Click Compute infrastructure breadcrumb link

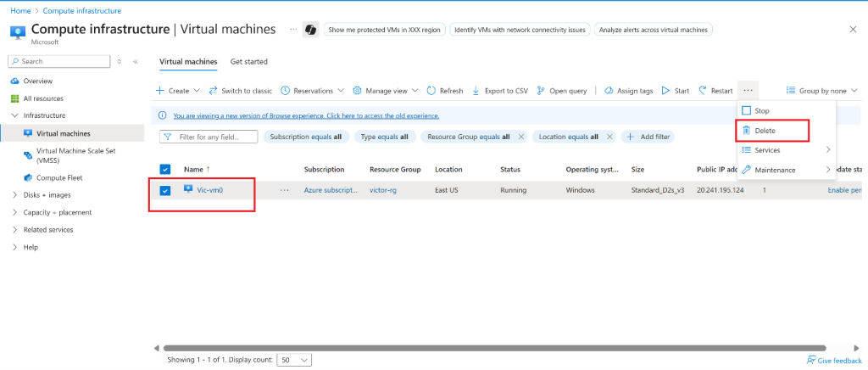pyautogui.click(x=82, y=10)
